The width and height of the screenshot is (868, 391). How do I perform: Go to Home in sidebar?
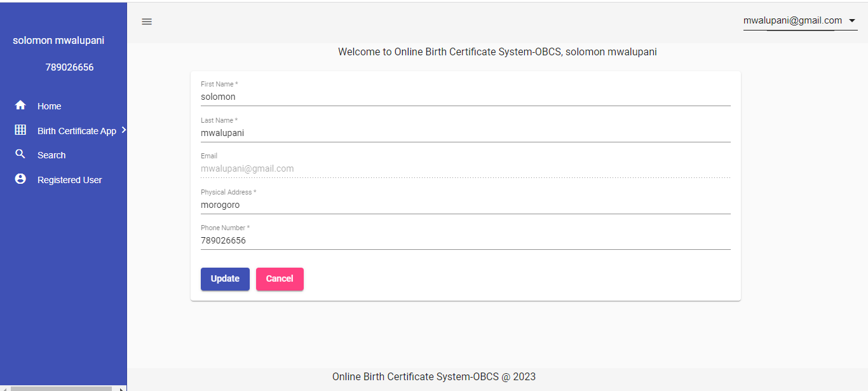click(50, 106)
